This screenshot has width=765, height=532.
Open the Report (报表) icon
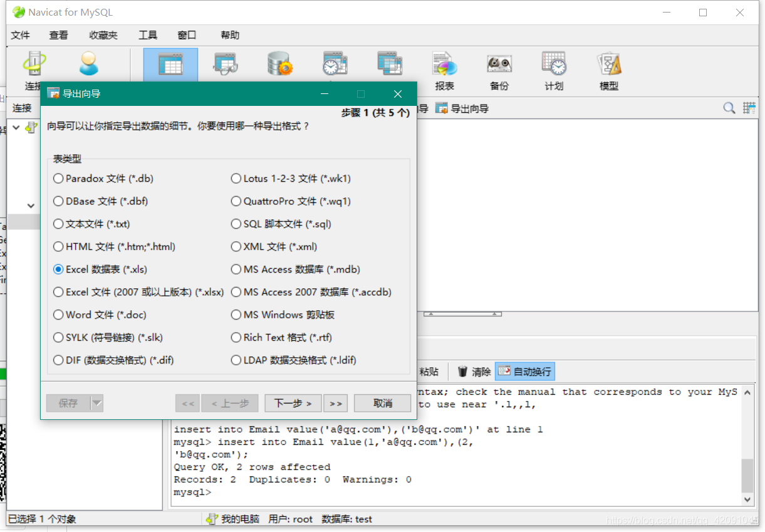[x=445, y=65]
